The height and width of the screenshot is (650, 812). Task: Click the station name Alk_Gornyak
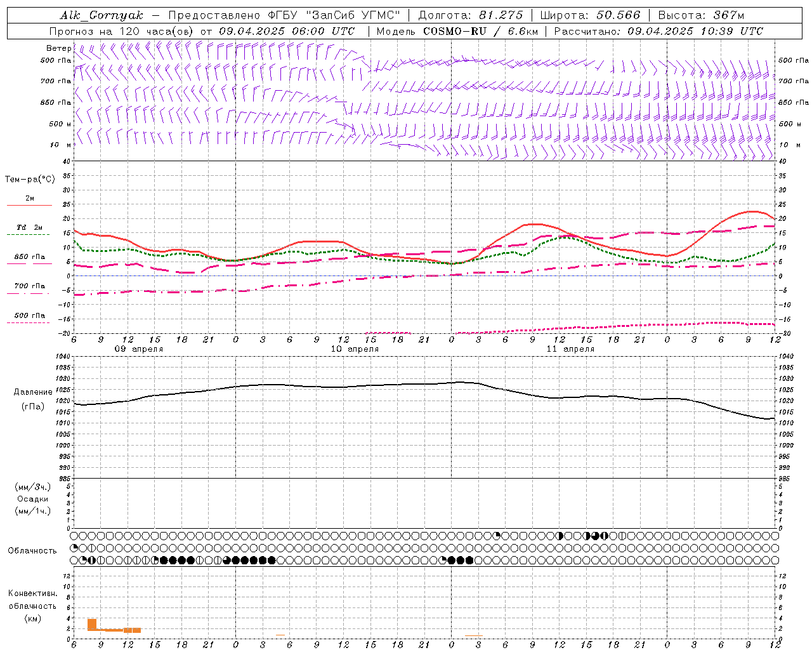(x=101, y=15)
